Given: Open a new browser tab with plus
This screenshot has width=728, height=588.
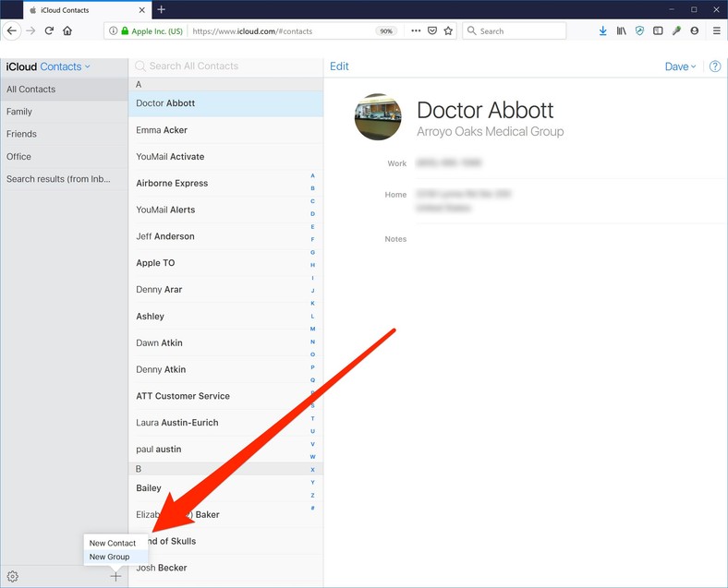Looking at the screenshot, I should point(161,9).
